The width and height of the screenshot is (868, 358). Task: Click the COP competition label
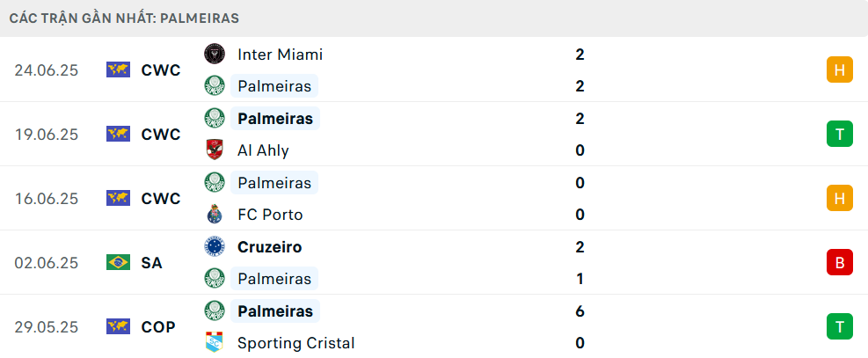click(x=158, y=327)
